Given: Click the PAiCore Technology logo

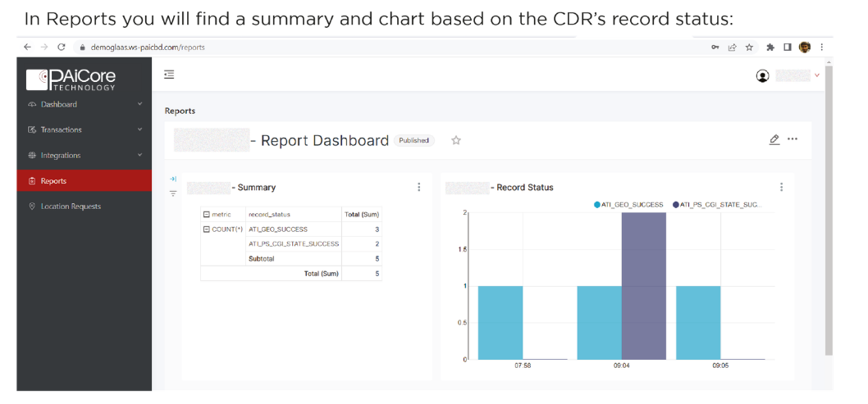Looking at the screenshot, I should 72,79.
